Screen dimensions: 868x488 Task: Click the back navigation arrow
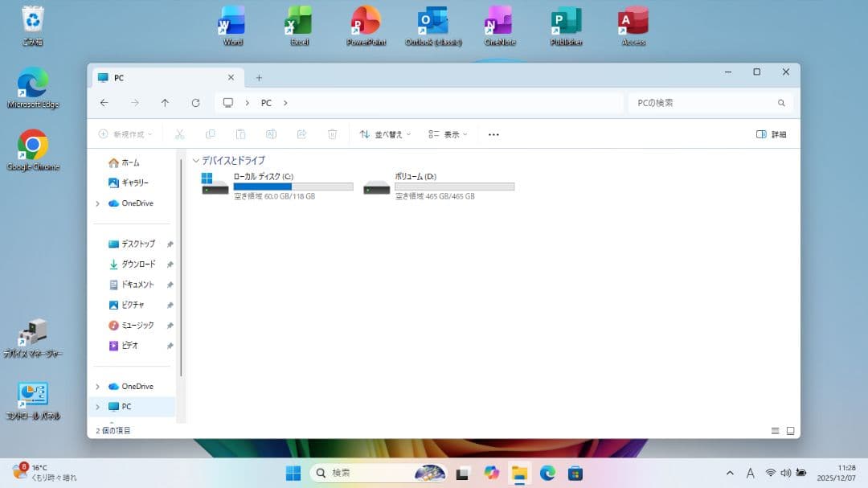(x=104, y=103)
